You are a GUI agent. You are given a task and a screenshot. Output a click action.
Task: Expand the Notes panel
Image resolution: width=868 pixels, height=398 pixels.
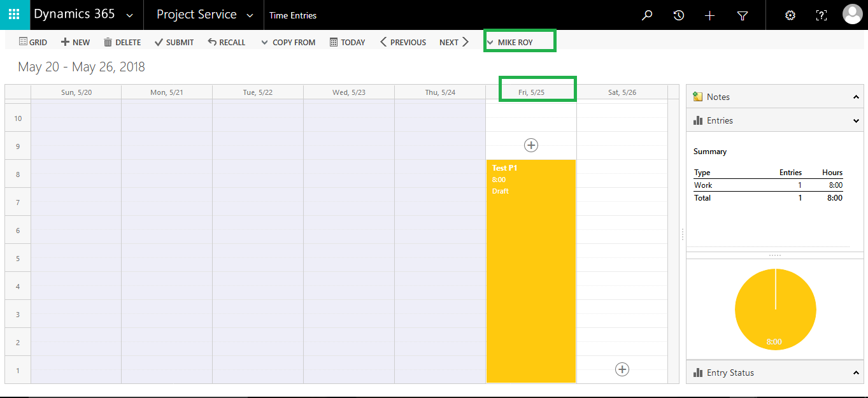tap(856, 97)
